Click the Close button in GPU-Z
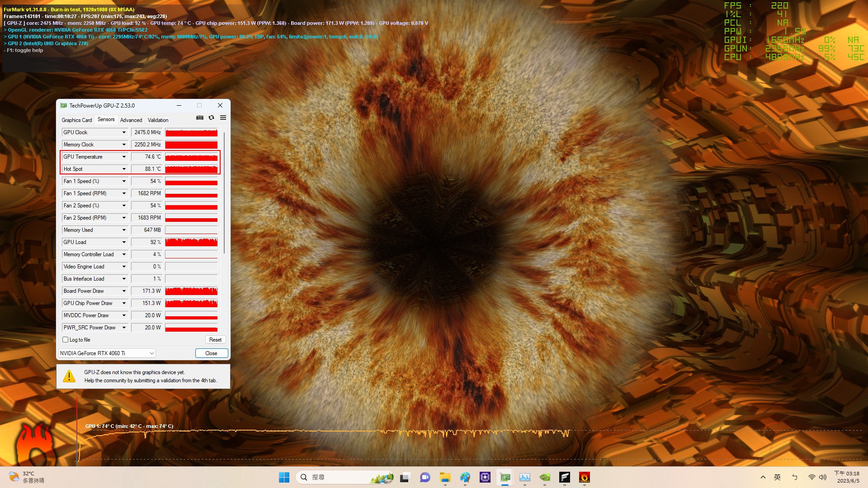This screenshot has height=488, width=868. point(211,353)
